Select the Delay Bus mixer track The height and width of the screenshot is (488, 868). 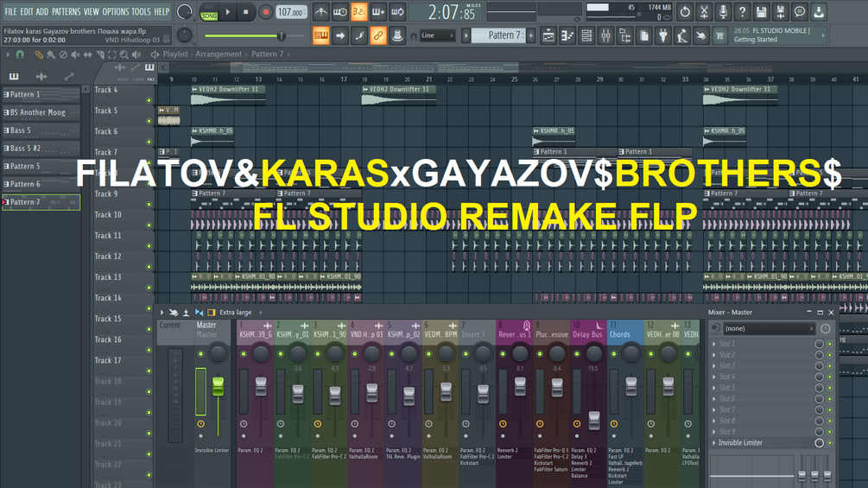[588, 331]
